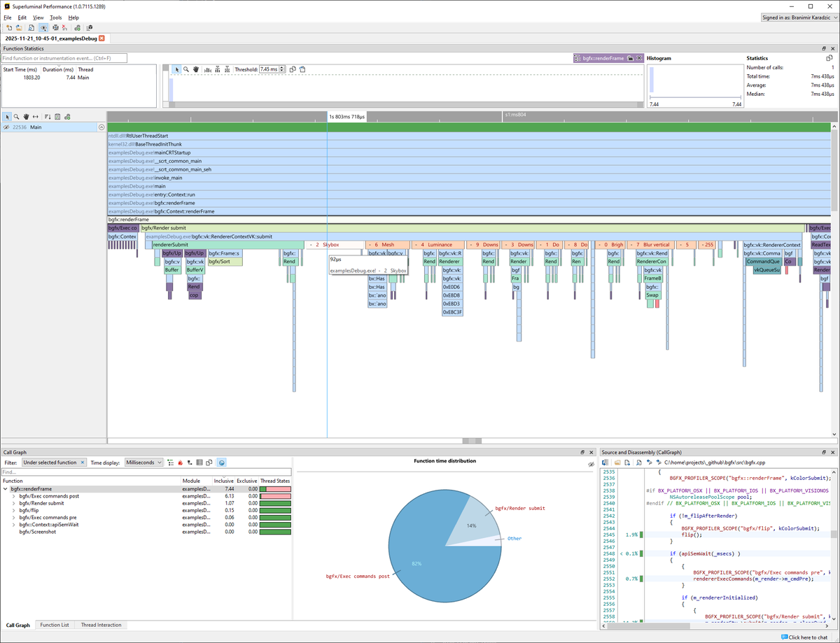The width and height of the screenshot is (840, 643).
Task: Click the flame hot path icon in Call Graph
Action: pyautogui.click(x=181, y=462)
